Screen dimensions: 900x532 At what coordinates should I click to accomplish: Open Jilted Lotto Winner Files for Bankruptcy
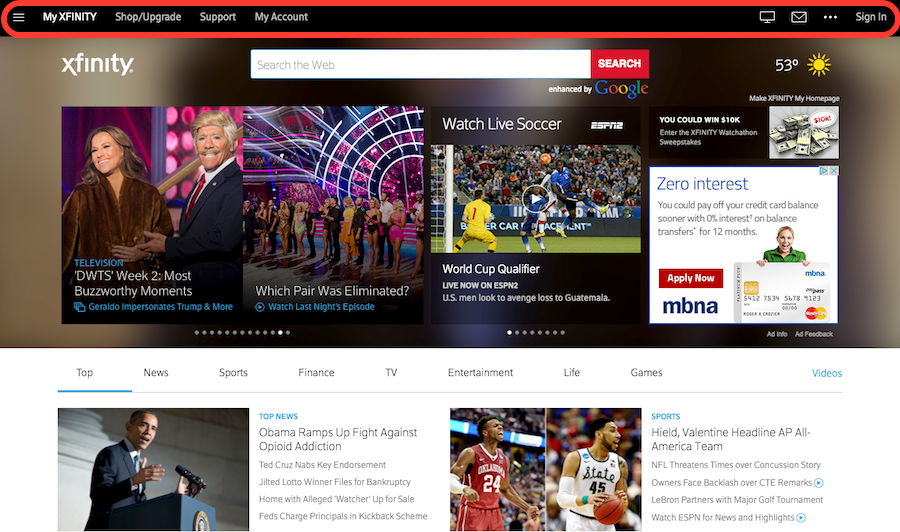pyautogui.click(x=335, y=482)
